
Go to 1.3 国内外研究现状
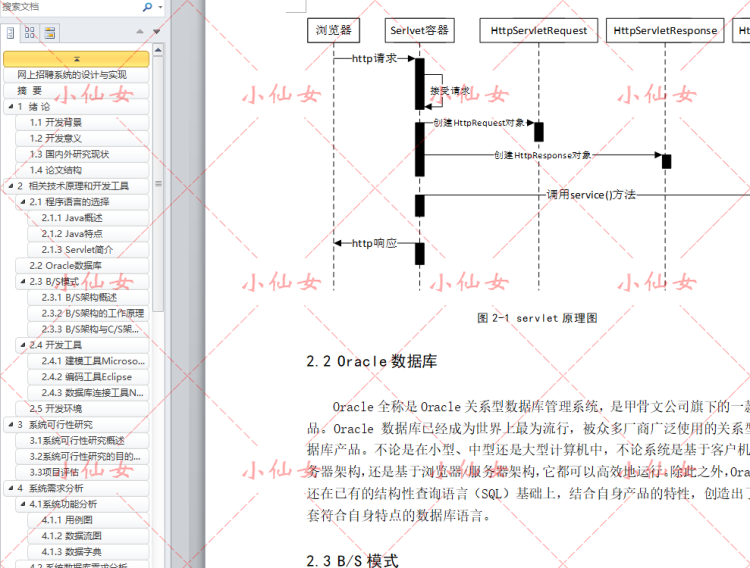pyautogui.click(x=82, y=154)
